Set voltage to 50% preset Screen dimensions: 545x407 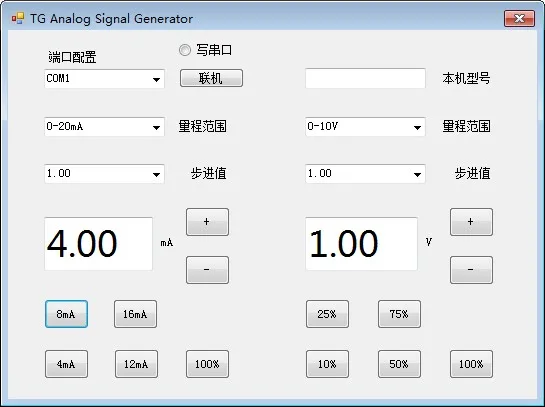click(399, 364)
